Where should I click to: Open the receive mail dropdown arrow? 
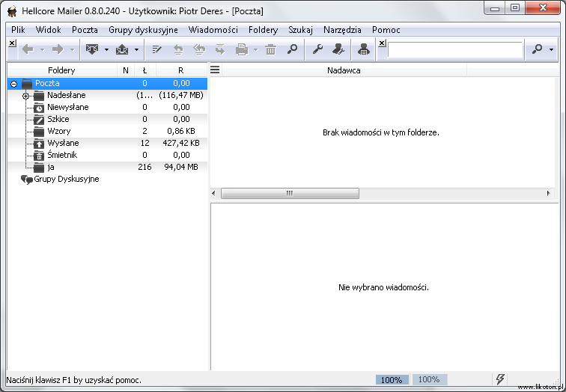click(x=106, y=50)
